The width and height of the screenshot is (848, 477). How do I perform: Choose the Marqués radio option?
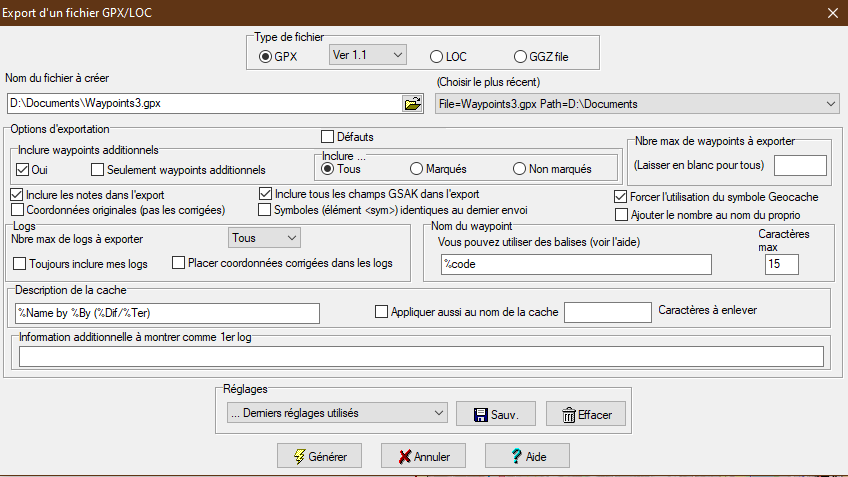tap(417, 169)
